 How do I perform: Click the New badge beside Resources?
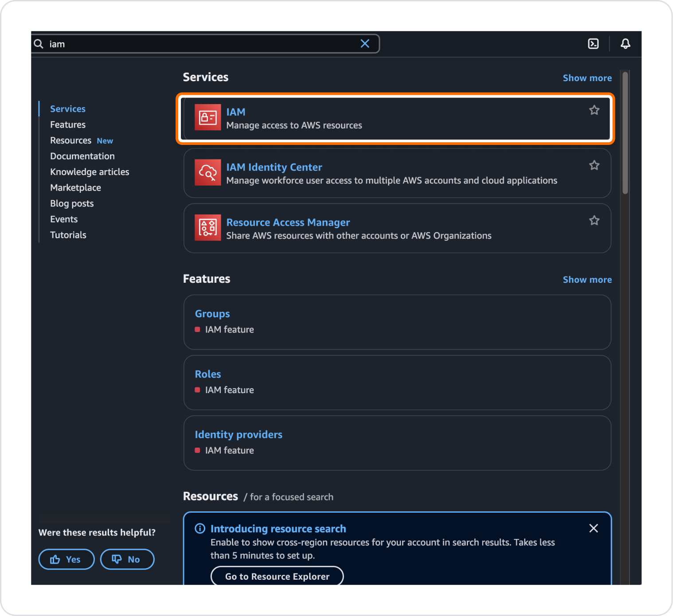point(105,141)
